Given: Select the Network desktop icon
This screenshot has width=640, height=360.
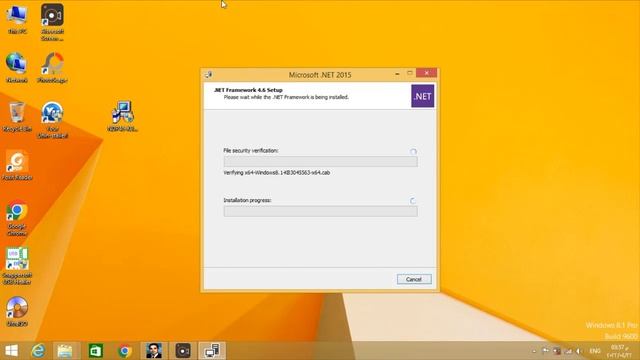Looking at the screenshot, I should (x=17, y=68).
